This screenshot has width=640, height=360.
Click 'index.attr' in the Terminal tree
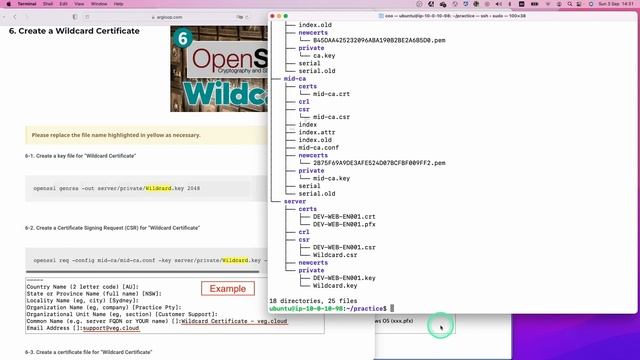(317, 132)
